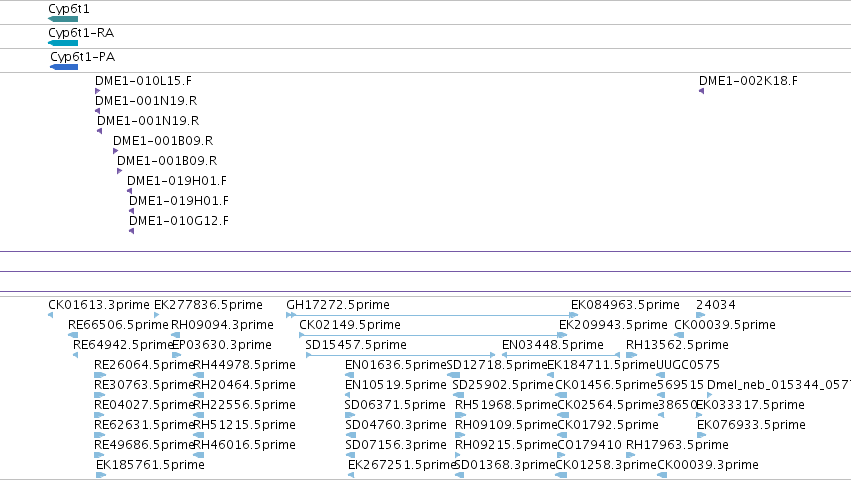Click the RE64942.5prime label
Image resolution: width=851 pixels, height=480 pixels.
pyautogui.click(x=123, y=345)
